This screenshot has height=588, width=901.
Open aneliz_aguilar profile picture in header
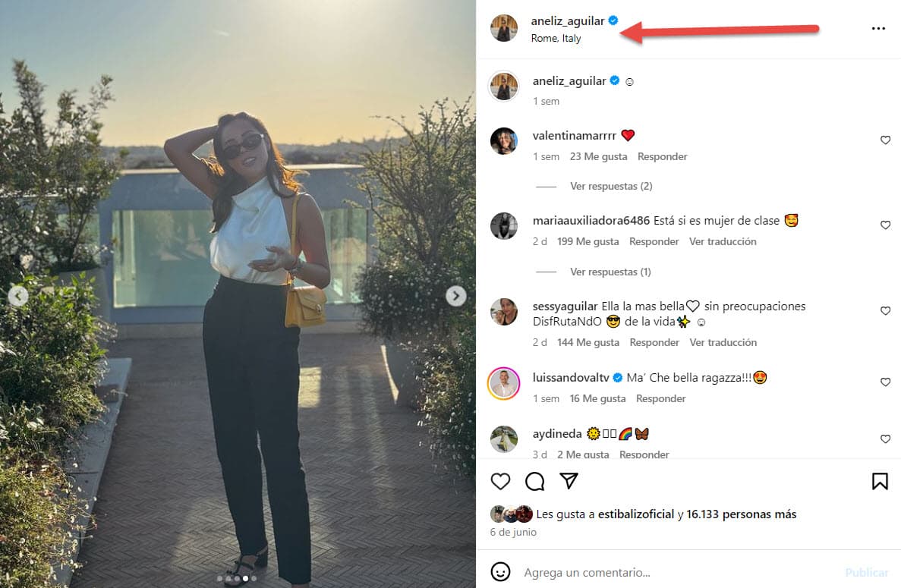(x=504, y=29)
